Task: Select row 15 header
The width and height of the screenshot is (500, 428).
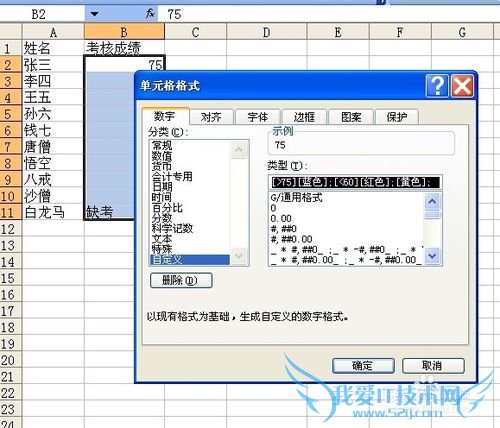Action: pos(11,278)
